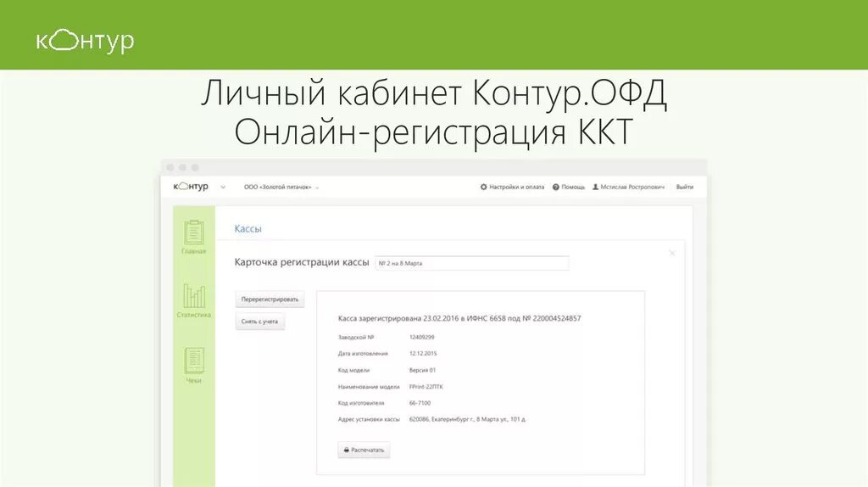Click the Заводской № label

[356, 337]
